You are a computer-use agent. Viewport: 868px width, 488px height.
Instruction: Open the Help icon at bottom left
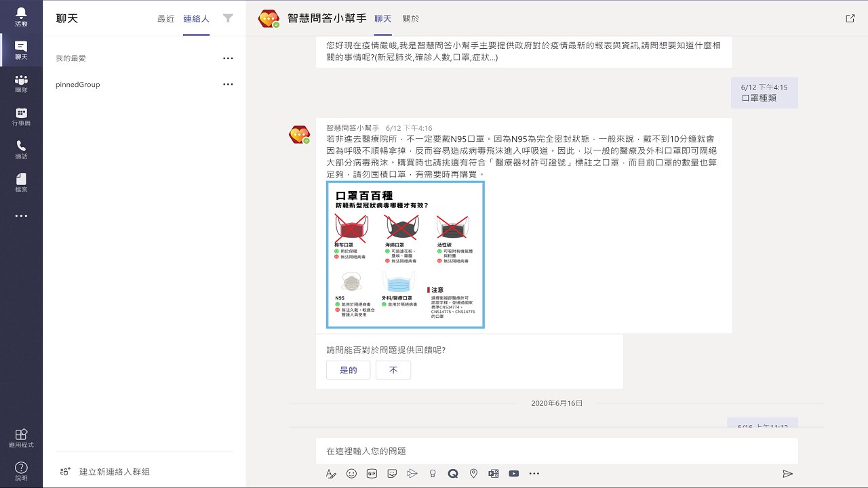tap(21, 471)
